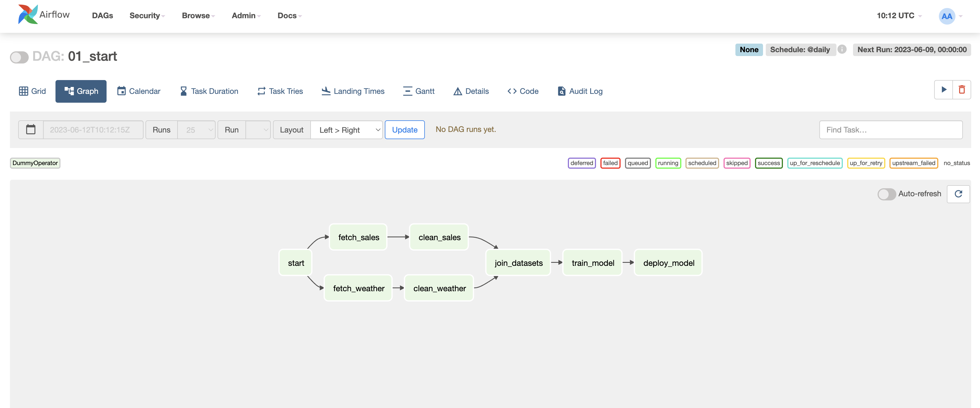
Task: Delete DAG using red trash icon
Action: (x=962, y=90)
